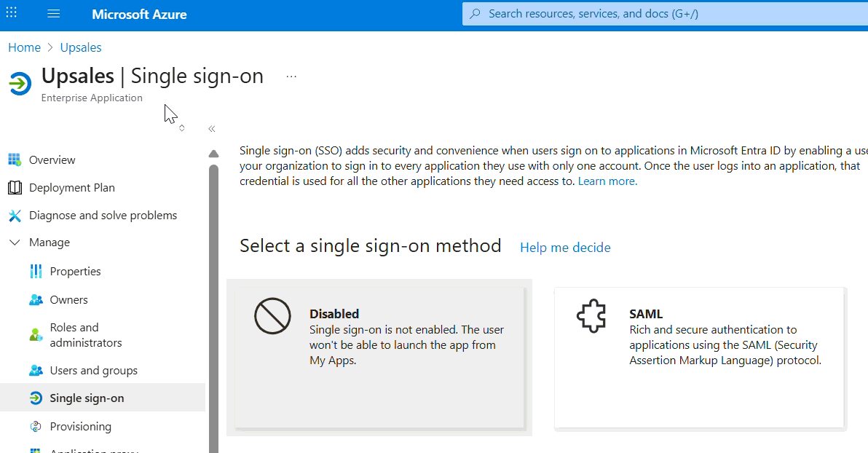
Task: Click the sidebar vertical scrollbar thumb
Action: tap(213, 309)
